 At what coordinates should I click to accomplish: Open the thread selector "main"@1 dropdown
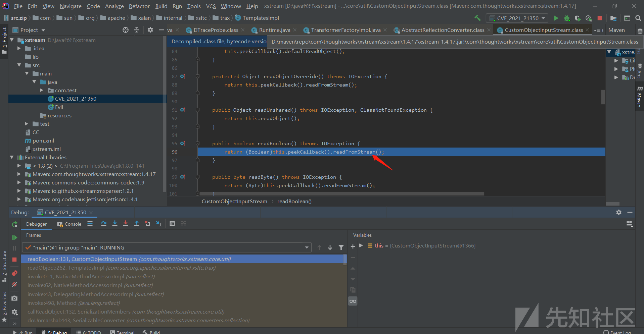[x=167, y=247]
